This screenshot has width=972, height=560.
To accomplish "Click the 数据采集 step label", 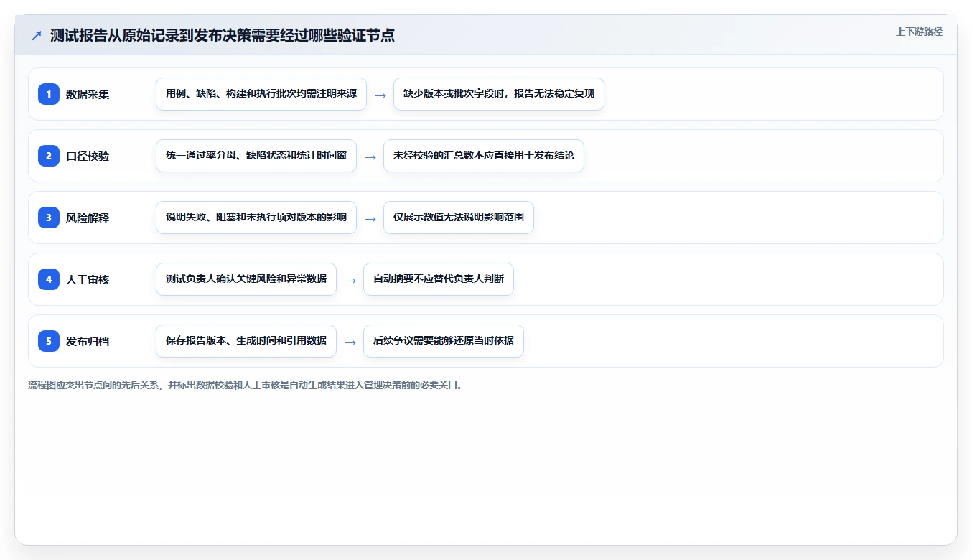I will coord(88,94).
